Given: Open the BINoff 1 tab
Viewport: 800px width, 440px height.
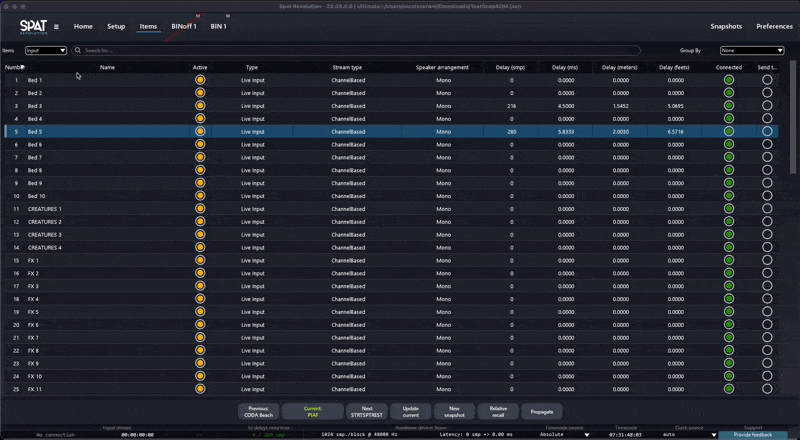Looking at the screenshot, I should 184,27.
